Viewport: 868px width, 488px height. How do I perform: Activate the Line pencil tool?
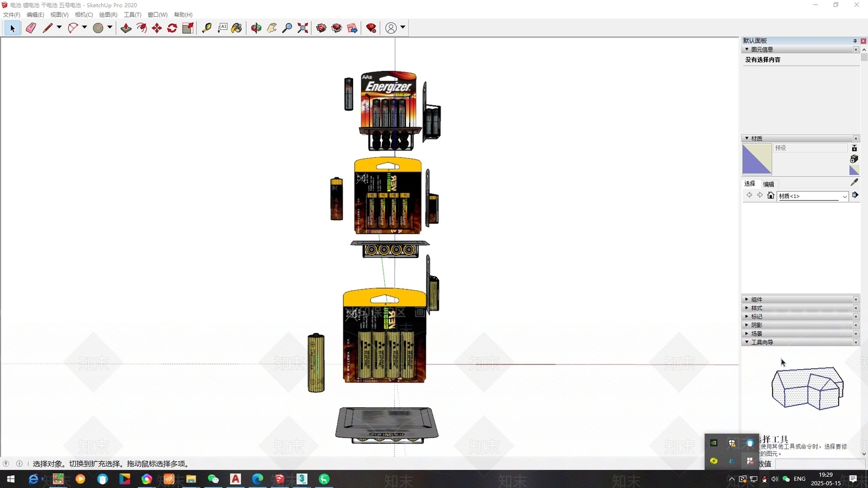(48, 28)
